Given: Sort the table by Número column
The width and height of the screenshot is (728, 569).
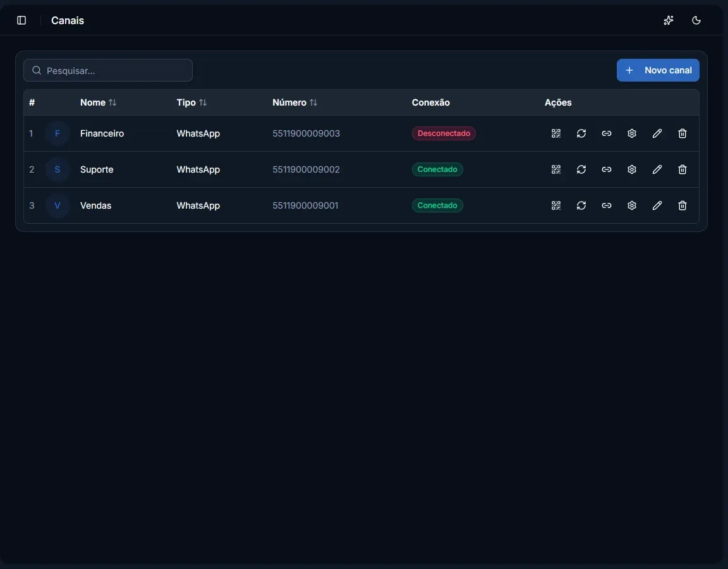Looking at the screenshot, I should coord(295,102).
